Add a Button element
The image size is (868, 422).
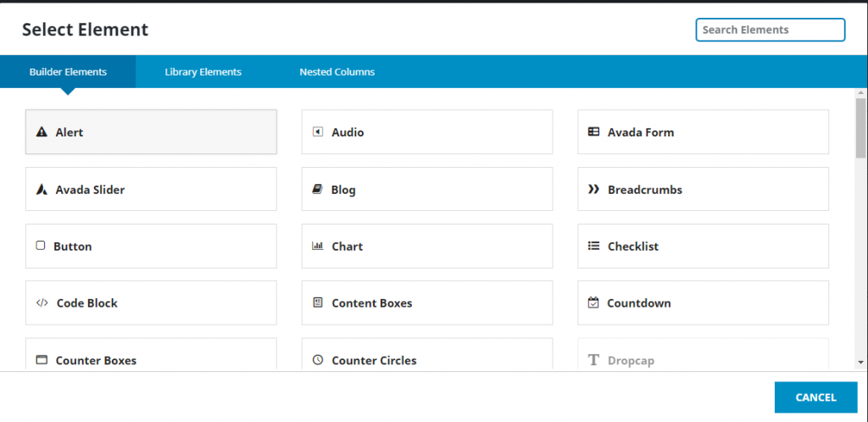click(x=151, y=246)
